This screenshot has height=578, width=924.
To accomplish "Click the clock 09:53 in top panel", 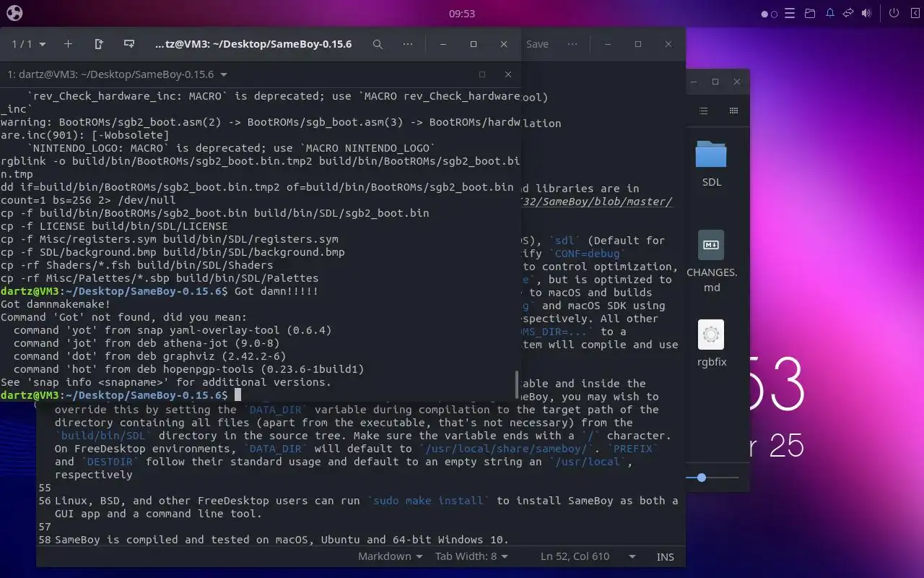I will pos(462,13).
